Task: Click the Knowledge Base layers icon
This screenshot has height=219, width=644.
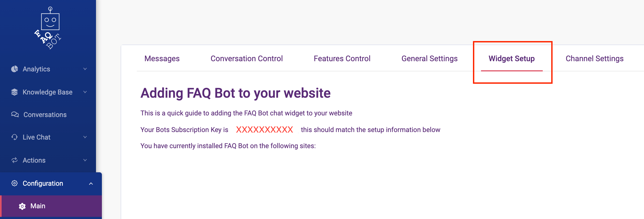Action: point(14,92)
